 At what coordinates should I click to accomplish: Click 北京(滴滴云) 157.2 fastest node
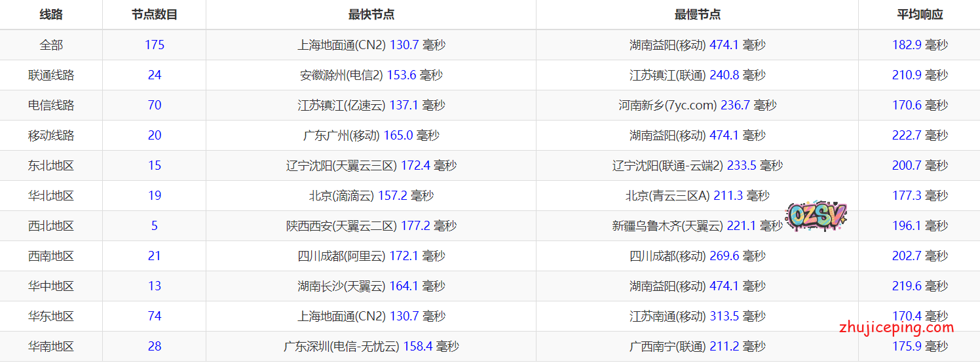[x=371, y=196]
